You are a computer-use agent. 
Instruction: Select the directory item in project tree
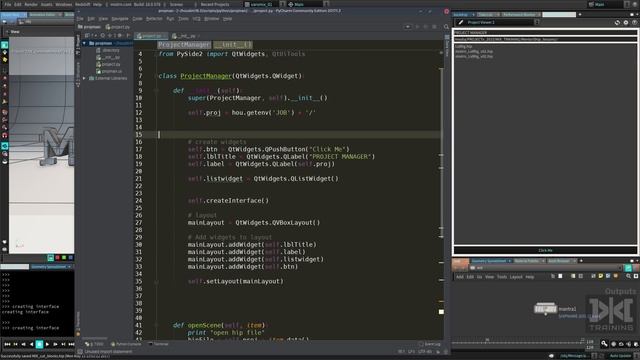(108, 50)
